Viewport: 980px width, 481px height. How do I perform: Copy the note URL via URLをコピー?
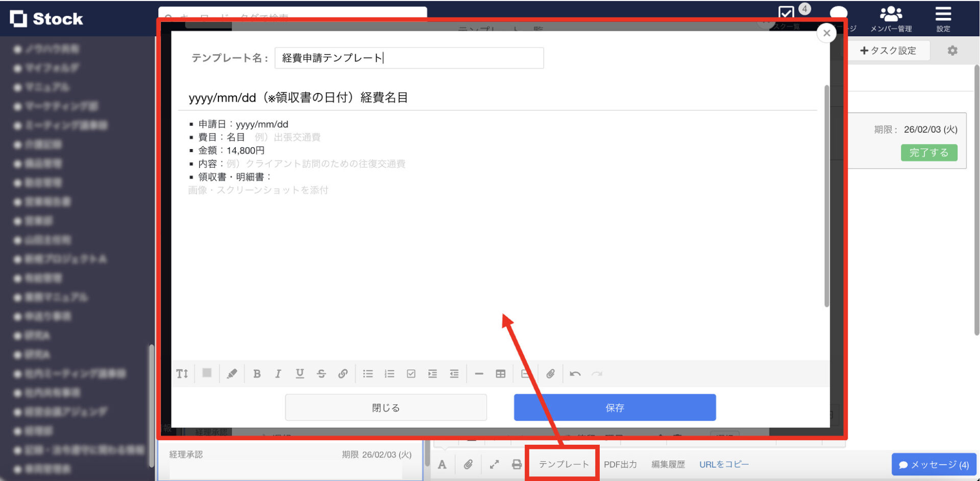click(x=723, y=464)
